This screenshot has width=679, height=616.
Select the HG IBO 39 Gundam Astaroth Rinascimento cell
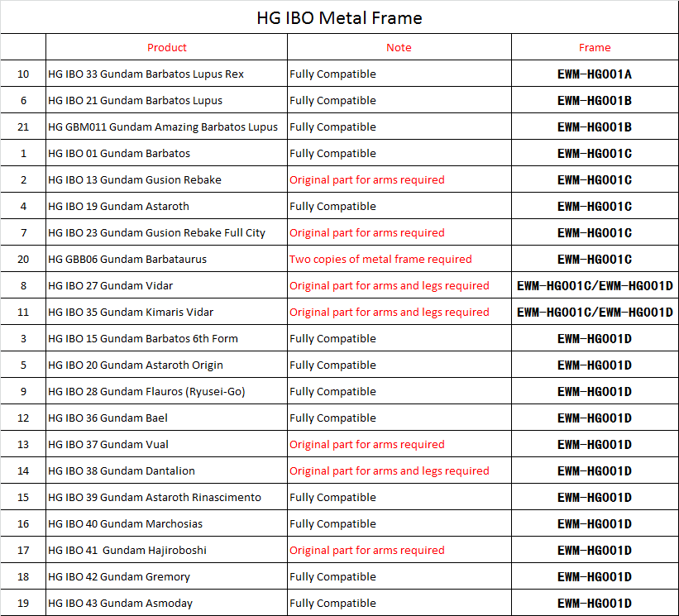click(155, 498)
